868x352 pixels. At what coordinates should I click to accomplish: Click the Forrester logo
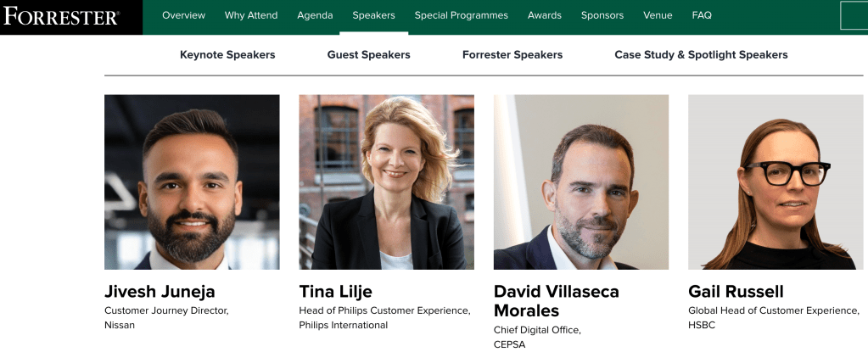click(x=61, y=16)
